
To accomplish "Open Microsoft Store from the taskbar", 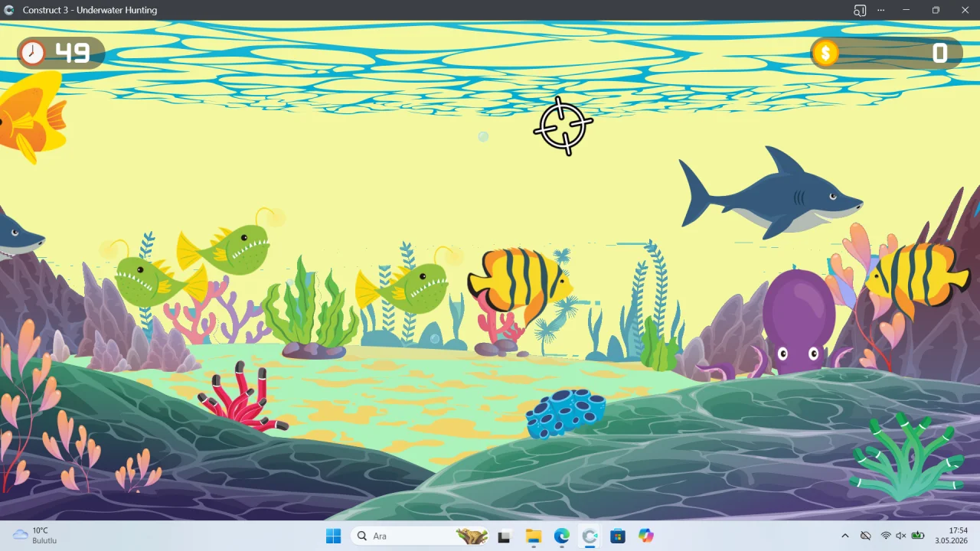I will pyautogui.click(x=618, y=536).
